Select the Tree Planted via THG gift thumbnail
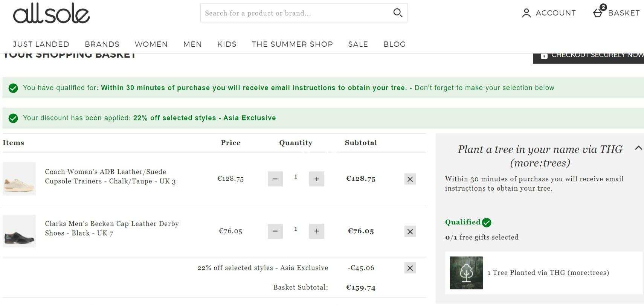Screen dimensions: 644x305 tap(466, 273)
